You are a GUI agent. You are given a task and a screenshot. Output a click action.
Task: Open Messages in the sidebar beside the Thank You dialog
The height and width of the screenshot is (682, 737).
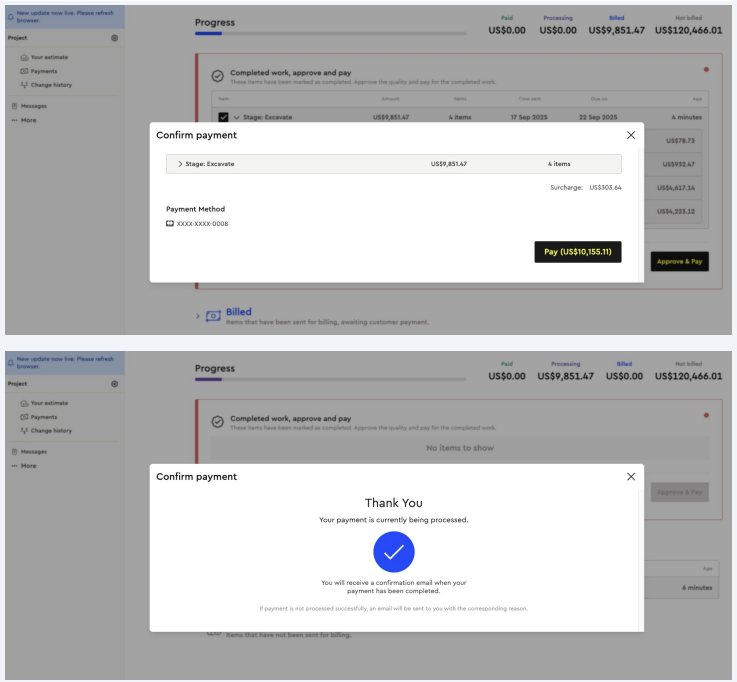(x=33, y=451)
